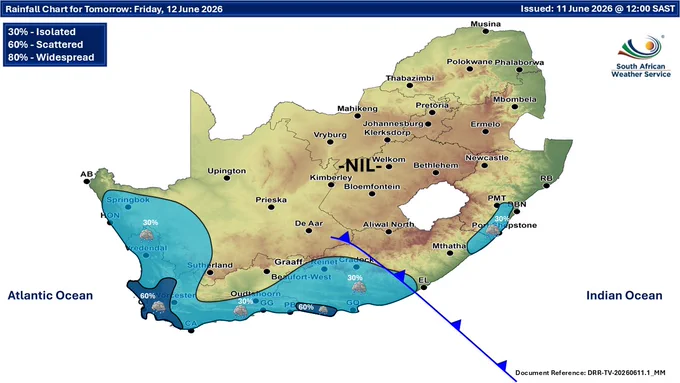Click the 'Springbok' city label
The height and width of the screenshot is (383, 680).
(128, 200)
